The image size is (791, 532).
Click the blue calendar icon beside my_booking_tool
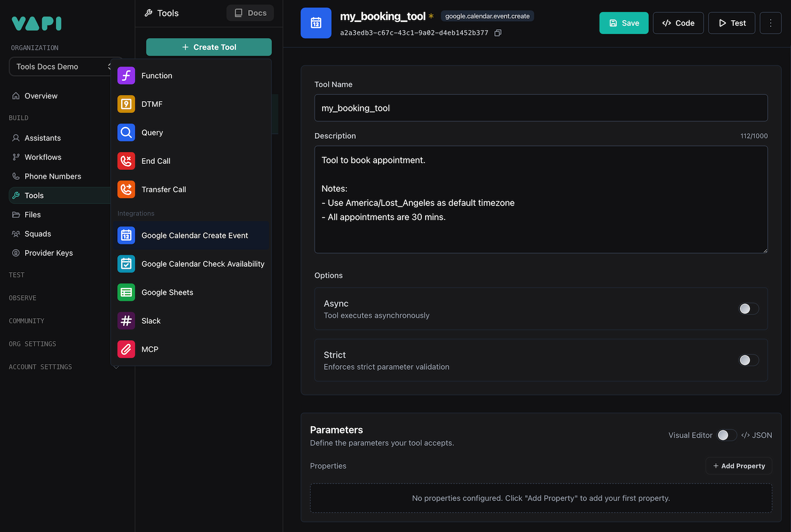(316, 23)
